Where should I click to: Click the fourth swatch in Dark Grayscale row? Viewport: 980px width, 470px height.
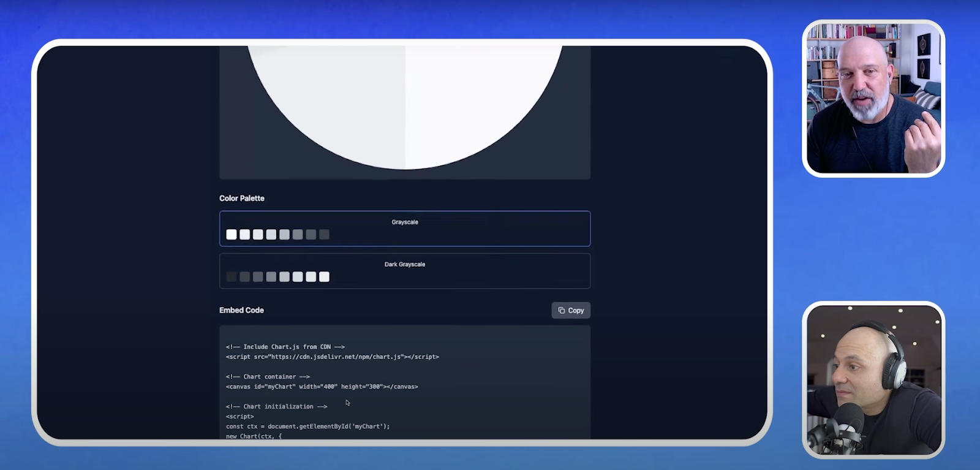(271, 277)
